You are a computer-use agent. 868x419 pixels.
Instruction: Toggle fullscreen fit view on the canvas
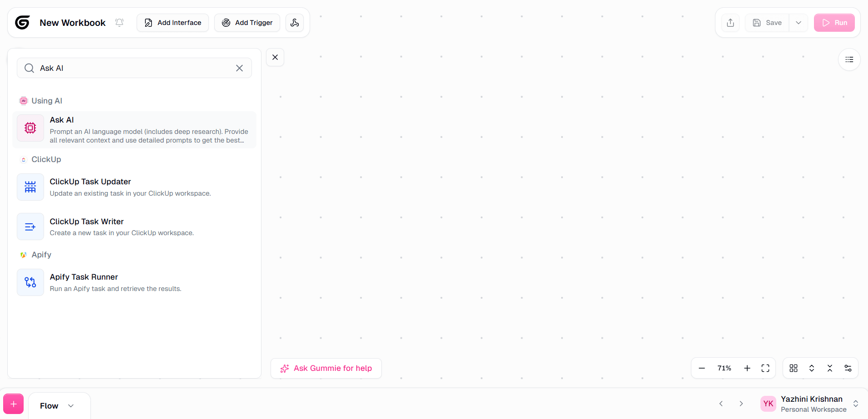click(x=765, y=368)
